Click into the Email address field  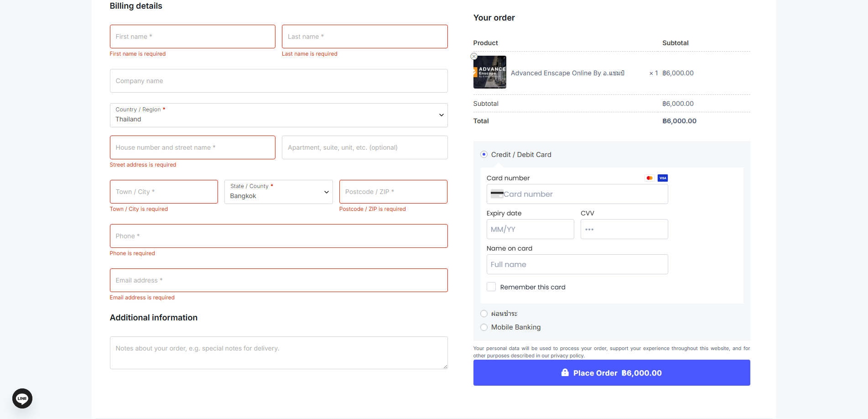[279, 280]
